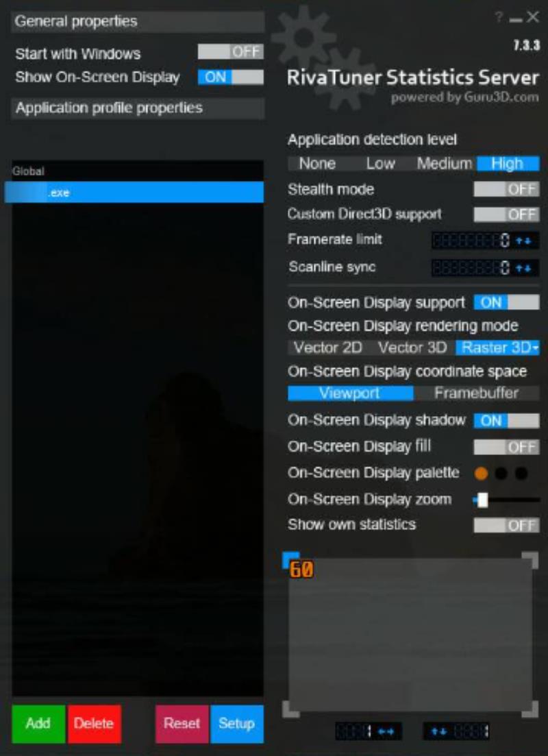Image resolution: width=548 pixels, height=756 pixels.
Task: Select Vector 2D rendering mode
Action: (327, 347)
